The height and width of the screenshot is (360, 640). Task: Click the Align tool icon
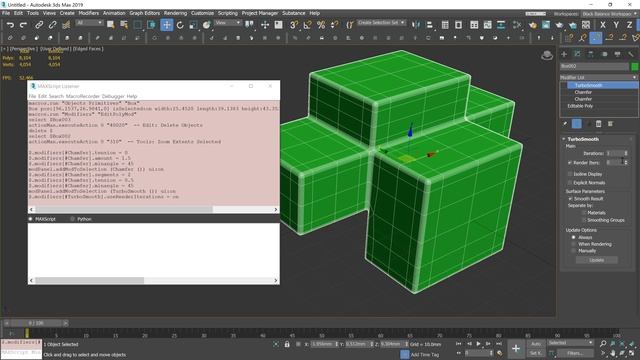(429, 25)
